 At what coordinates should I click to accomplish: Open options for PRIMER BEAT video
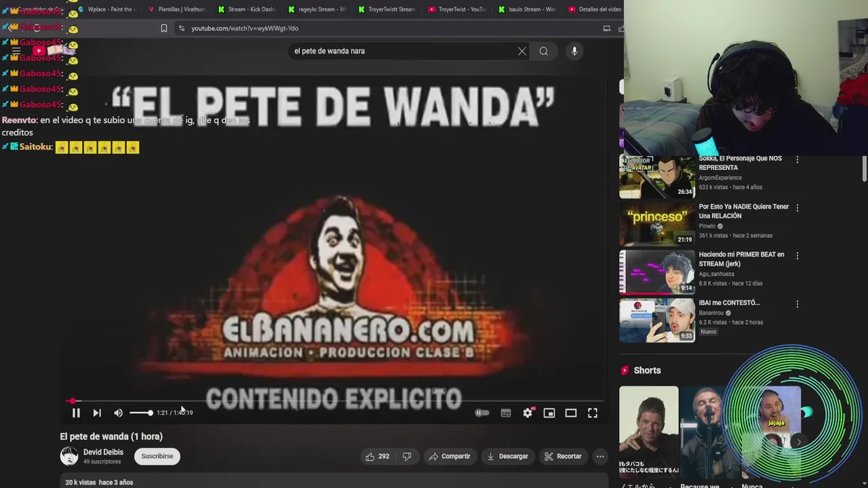(x=797, y=256)
